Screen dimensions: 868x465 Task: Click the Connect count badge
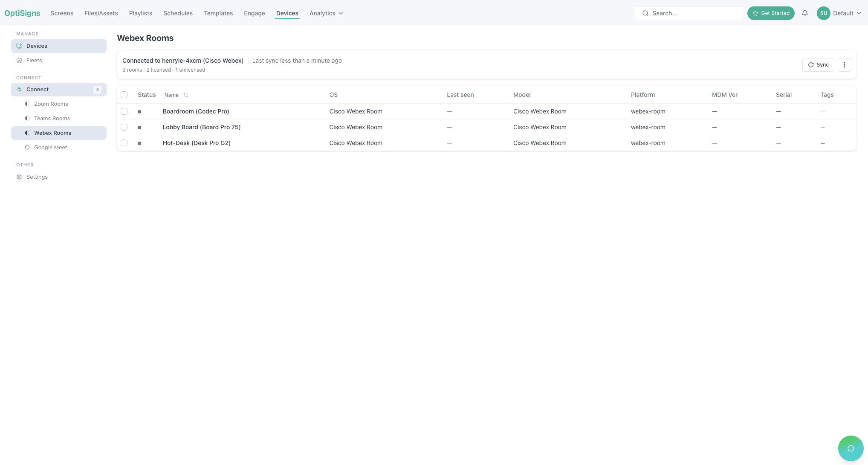click(98, 90)
